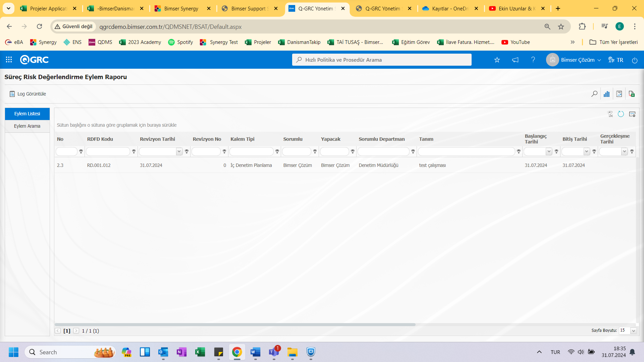Click the bar chart icon

[x=607, y=93]
